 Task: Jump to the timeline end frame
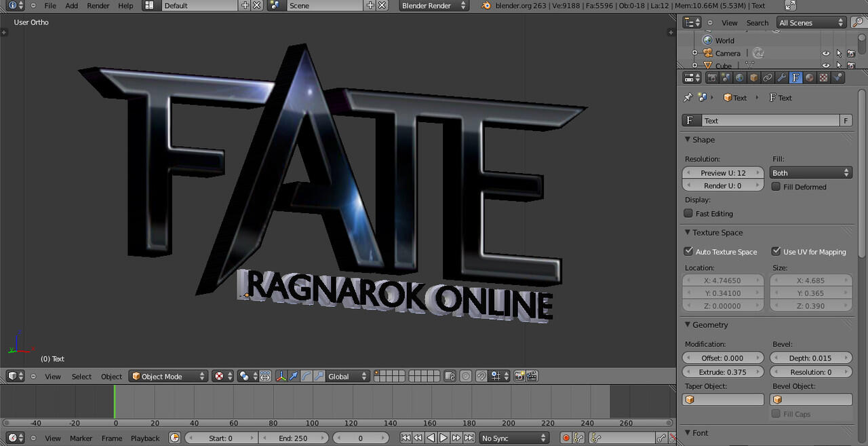[469, 438]
